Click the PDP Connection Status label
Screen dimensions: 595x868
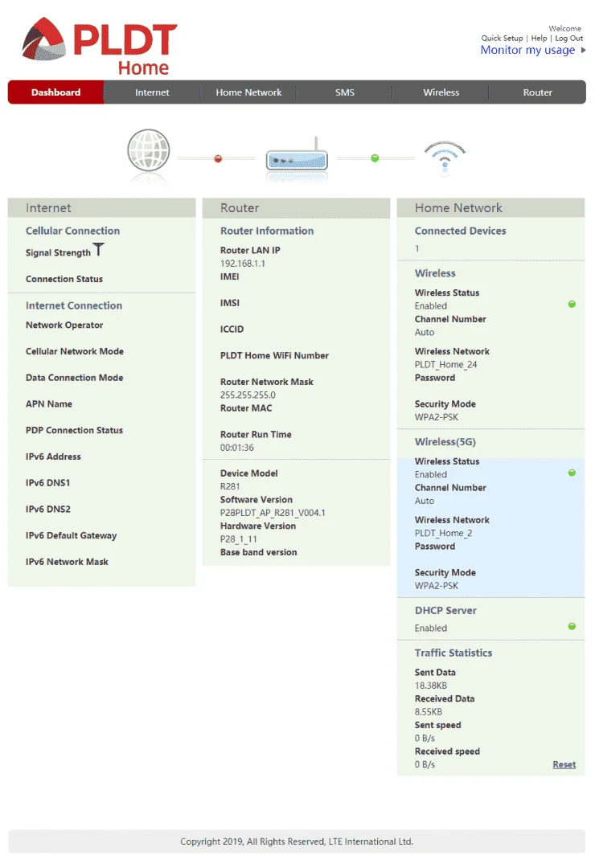pos(74,430)
